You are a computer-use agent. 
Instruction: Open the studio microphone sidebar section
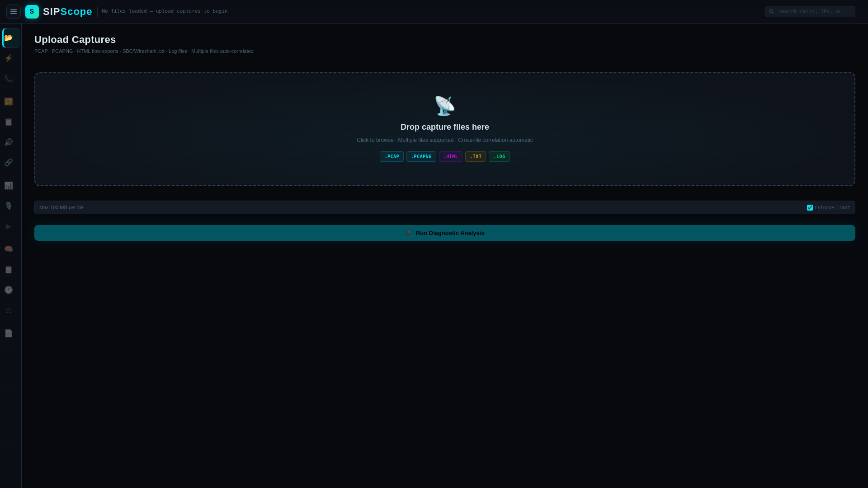(9, 206)
